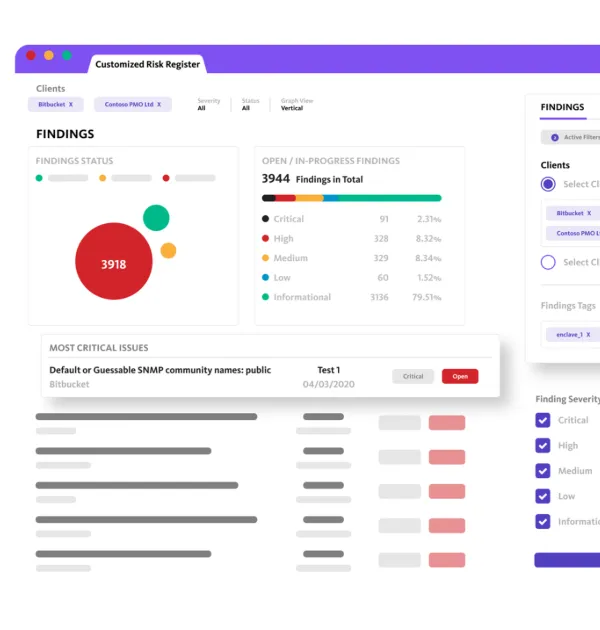Select the High row in open findings
This screenshot has height=630, width=600.
pyautogui.click(x=352, y=239)
